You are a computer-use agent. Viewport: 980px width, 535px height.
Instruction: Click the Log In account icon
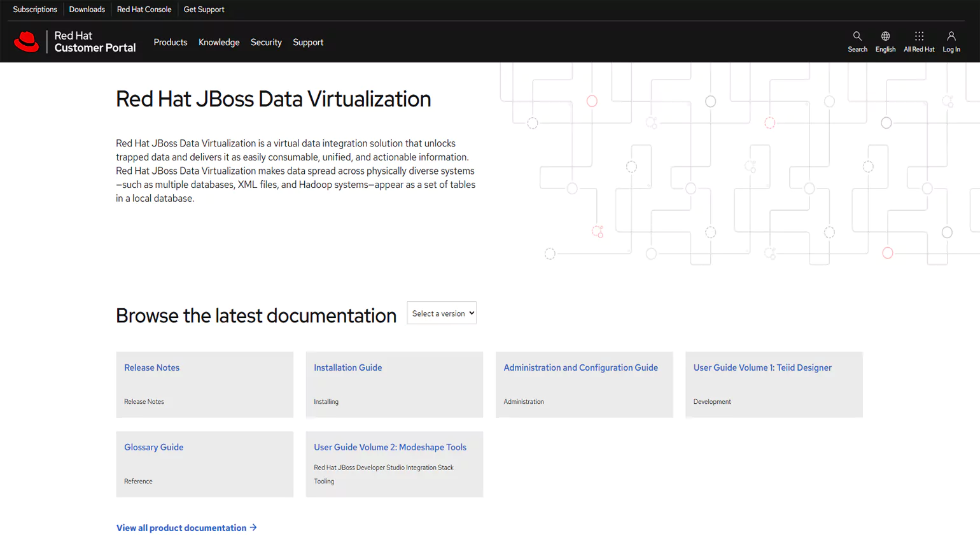click(951, 40)
